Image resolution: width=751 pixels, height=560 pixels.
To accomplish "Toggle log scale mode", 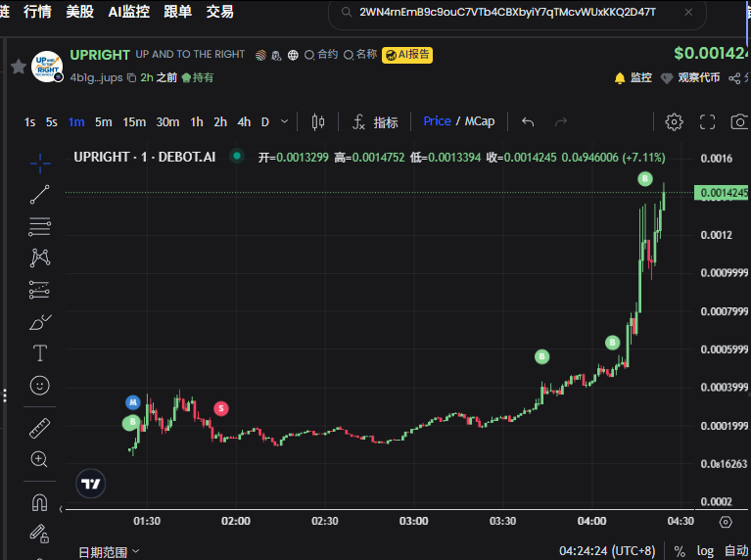I will (x=705, y=551).
